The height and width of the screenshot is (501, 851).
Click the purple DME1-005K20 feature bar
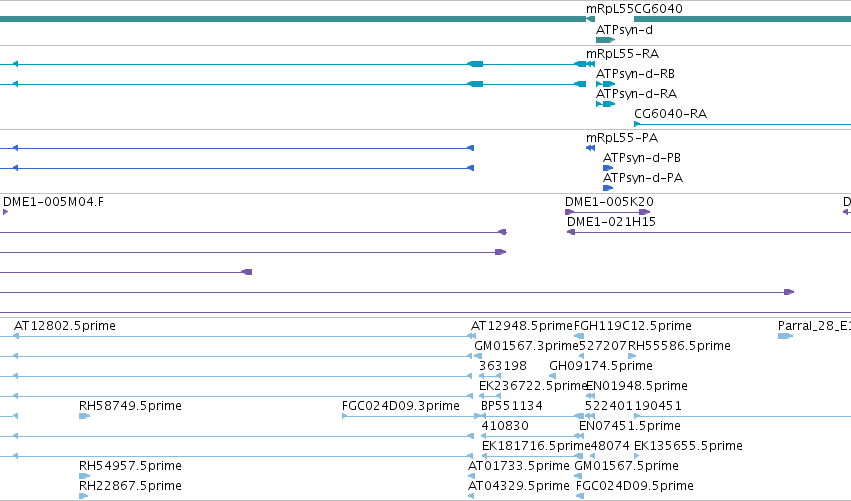pos(607,212)
